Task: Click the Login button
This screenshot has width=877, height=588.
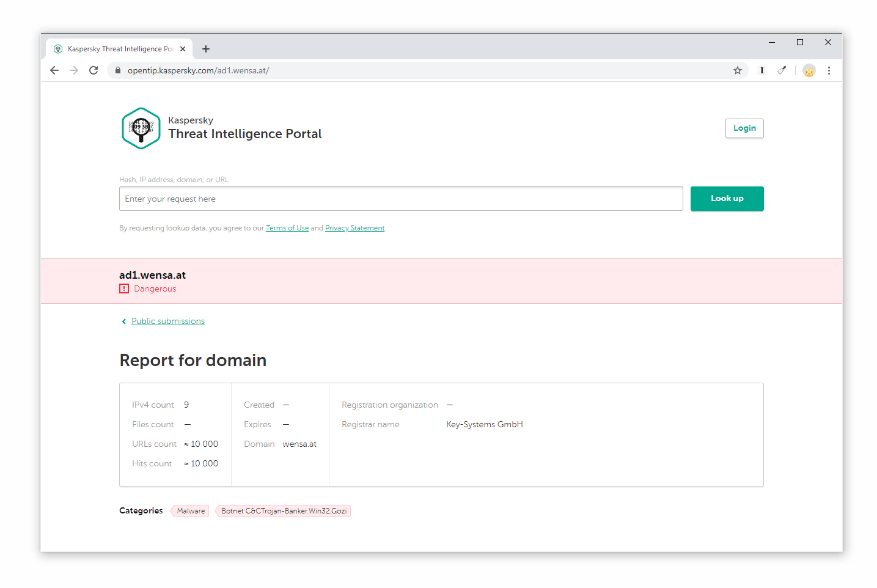Action: point(744,128)
